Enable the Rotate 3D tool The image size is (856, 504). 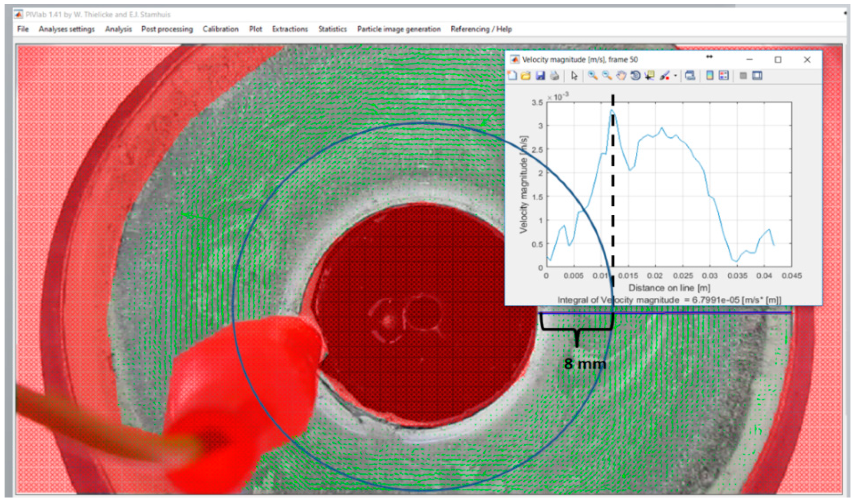(635, 75)
